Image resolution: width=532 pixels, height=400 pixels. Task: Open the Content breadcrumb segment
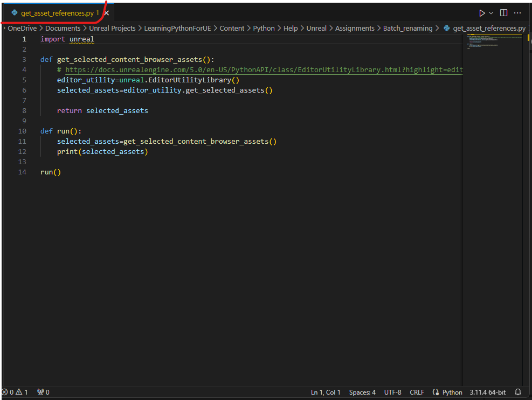232,29
